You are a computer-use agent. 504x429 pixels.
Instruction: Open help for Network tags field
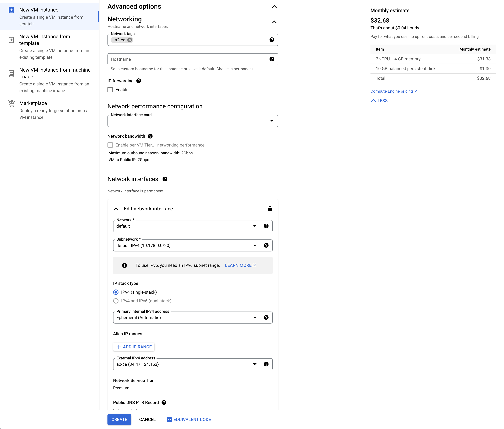(272, 40)
